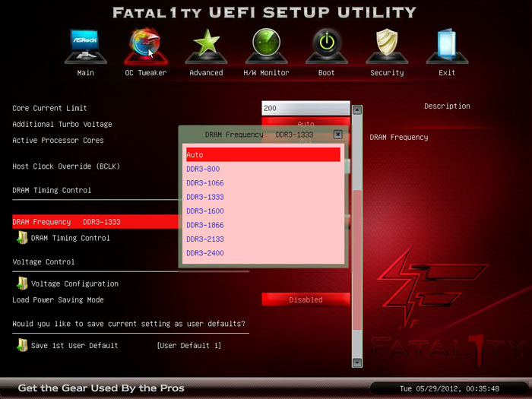The height and width of the screenshot is (399, 532).
Task: Select Core Current Limit setting label
Action: coord(49,108)
